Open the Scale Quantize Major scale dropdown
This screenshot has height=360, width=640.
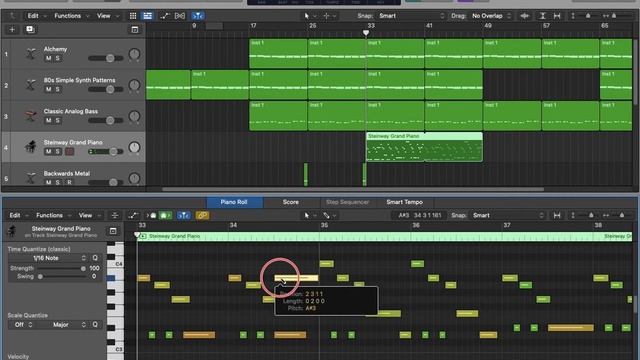(62, 324)
